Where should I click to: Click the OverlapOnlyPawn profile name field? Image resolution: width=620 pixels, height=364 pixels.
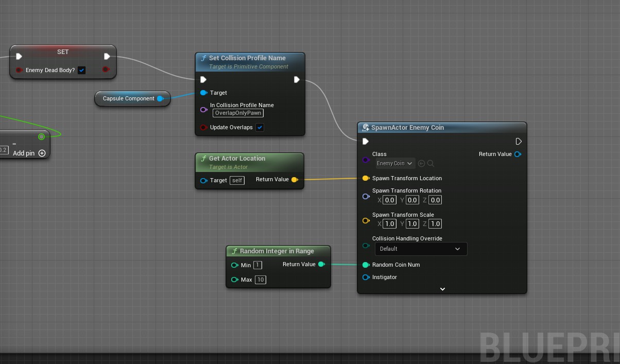[x=238, y=113]
